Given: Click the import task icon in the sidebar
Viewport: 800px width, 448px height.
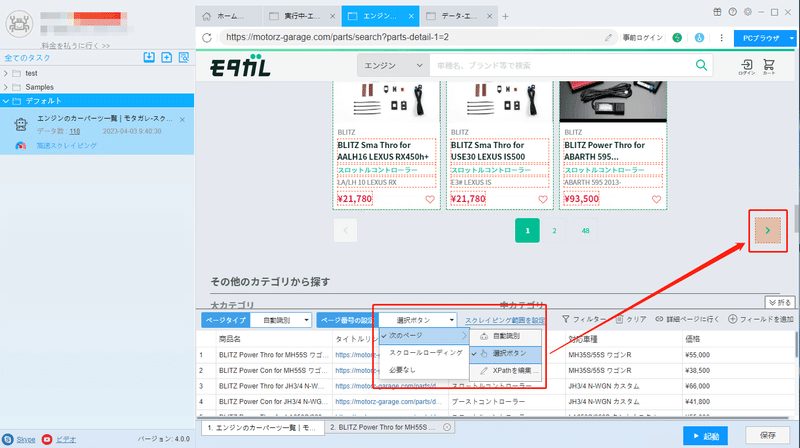Looking at the screenshot, I should 149,57.
